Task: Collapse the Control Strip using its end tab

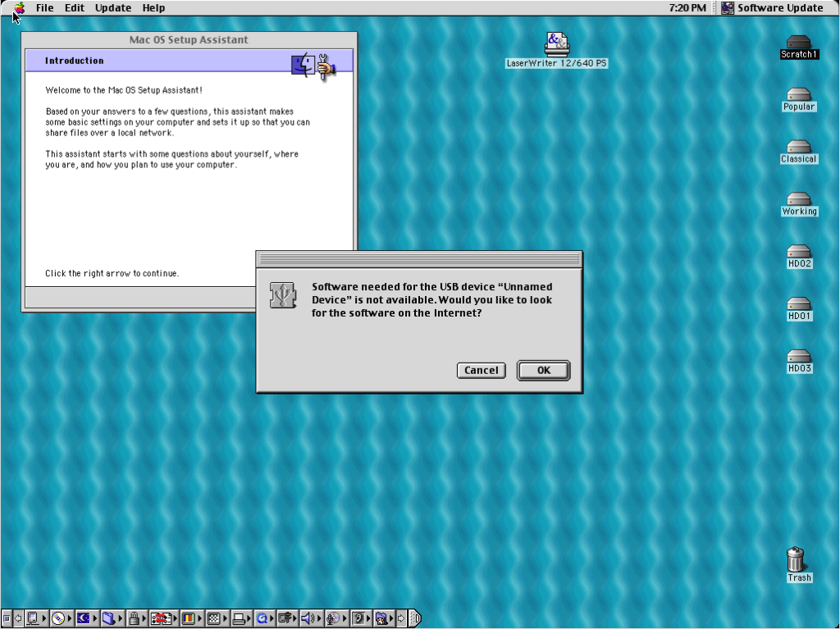Action: [415, 619]
